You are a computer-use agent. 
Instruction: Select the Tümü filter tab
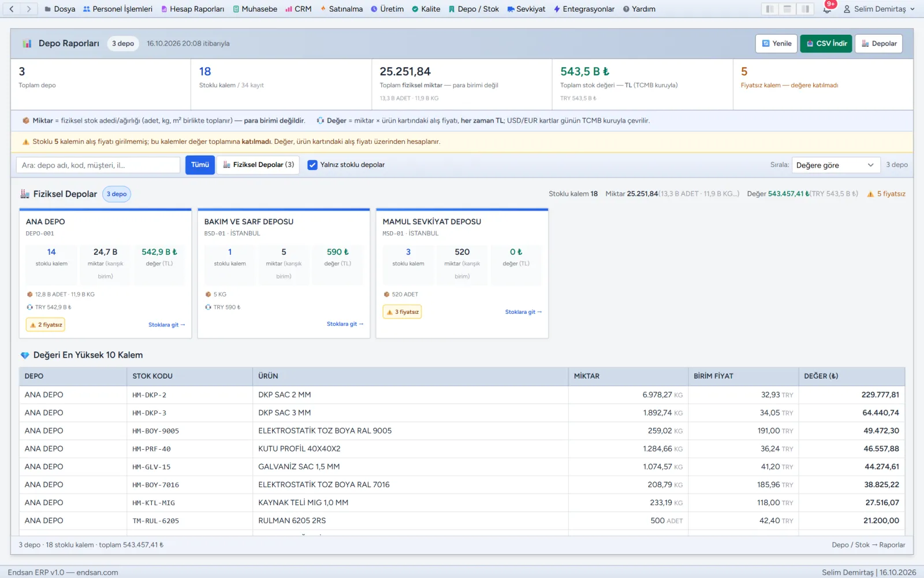pyautogui.click(x=200, y=165)
